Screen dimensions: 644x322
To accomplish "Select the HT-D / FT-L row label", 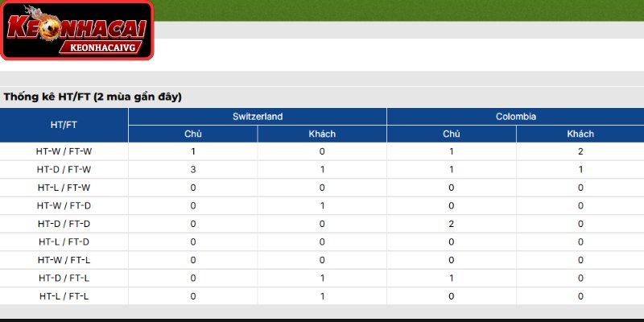I will point(64,278).
